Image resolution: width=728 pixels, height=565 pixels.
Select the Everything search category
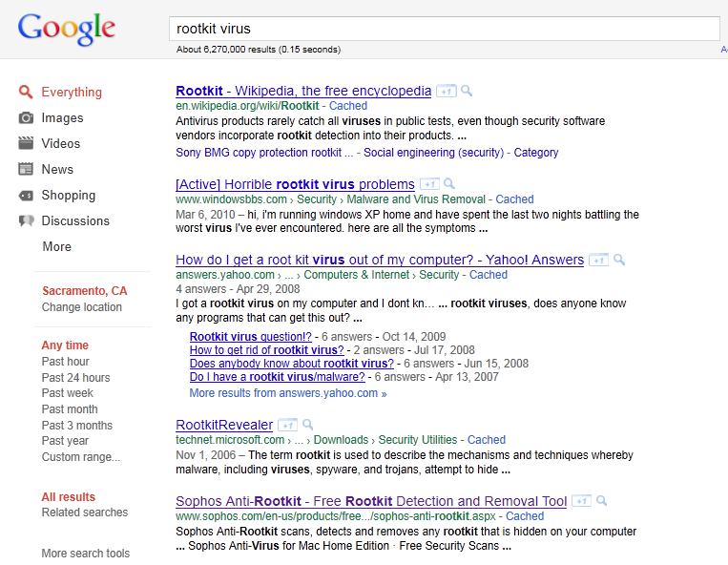(x=72, y=92)
